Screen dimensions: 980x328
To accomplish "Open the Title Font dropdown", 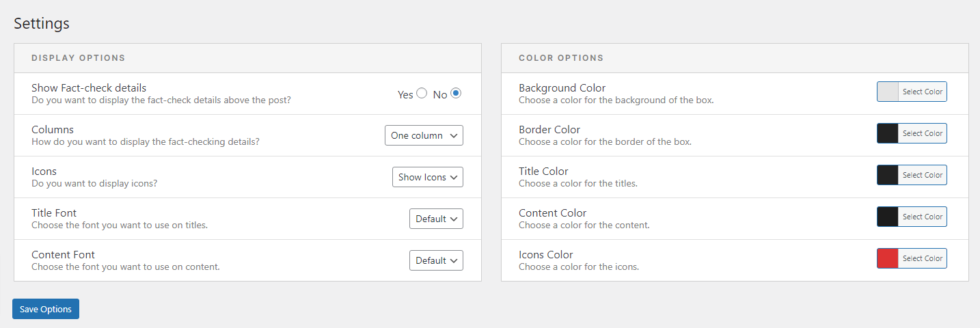I will coord(436,219).
